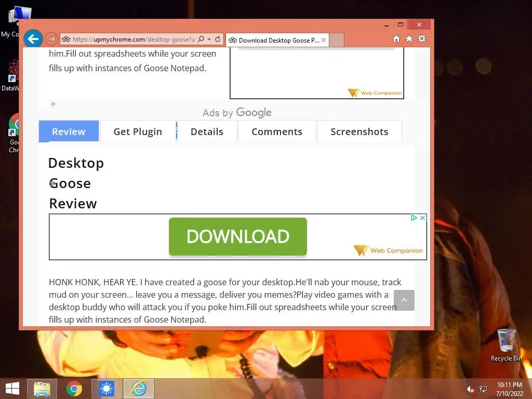Click the network tray icon
Viewport: 532px width, 399px height.
point(483,389)
